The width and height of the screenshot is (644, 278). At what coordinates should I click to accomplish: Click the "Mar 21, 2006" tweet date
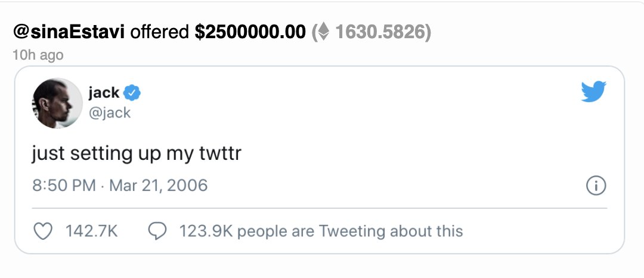[x=157, y=186]
